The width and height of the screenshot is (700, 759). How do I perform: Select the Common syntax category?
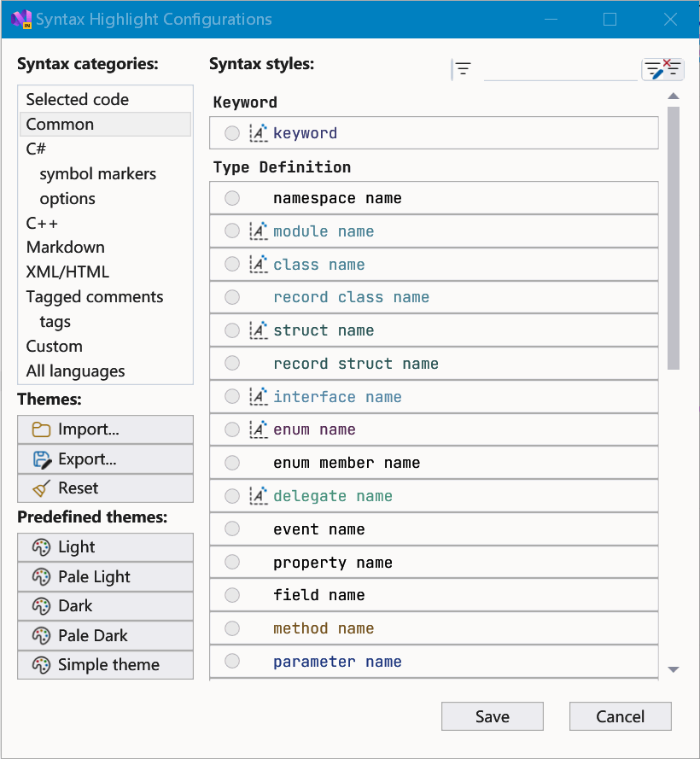[x=105, y=124]
